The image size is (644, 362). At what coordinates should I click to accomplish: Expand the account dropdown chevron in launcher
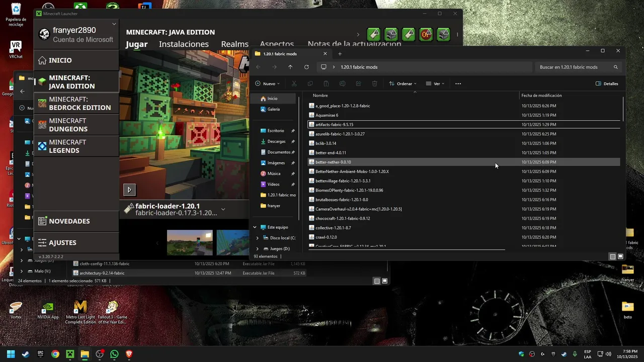[114, 24]
